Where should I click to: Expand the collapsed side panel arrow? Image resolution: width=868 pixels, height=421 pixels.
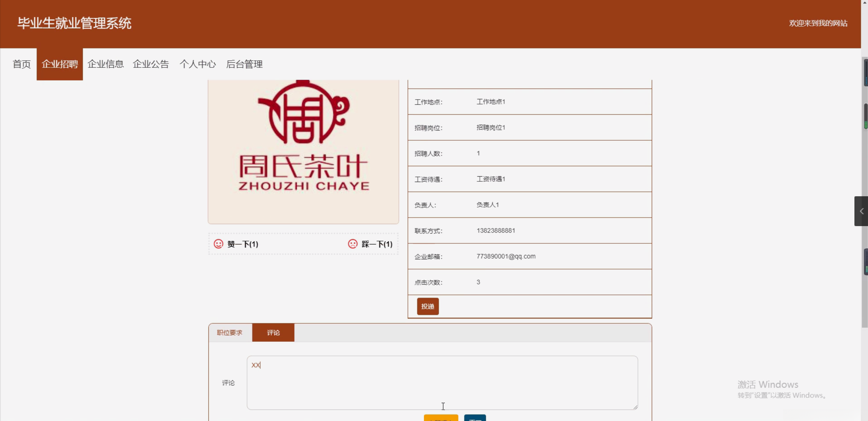861,211
